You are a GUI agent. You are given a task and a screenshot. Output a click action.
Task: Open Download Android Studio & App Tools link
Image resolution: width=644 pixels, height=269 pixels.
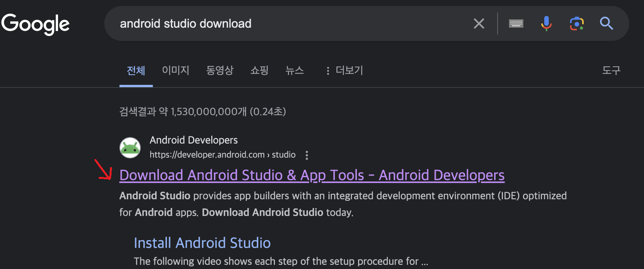pos(312,175)
